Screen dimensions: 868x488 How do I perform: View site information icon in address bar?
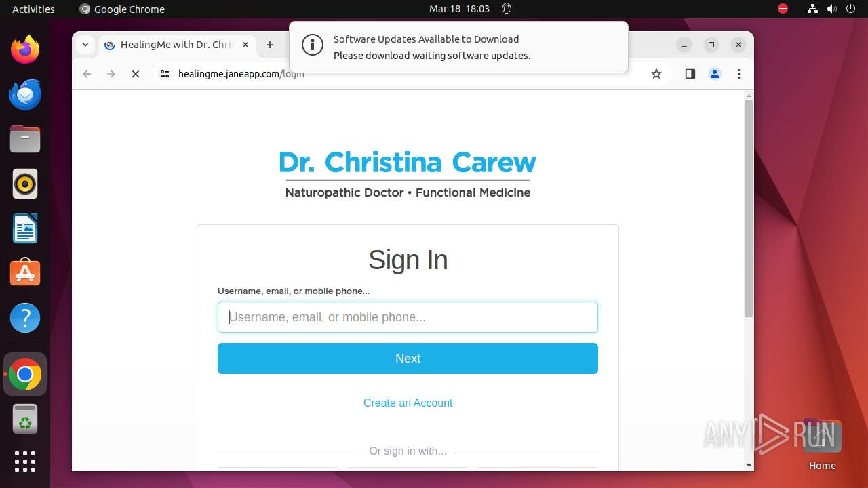165,74
